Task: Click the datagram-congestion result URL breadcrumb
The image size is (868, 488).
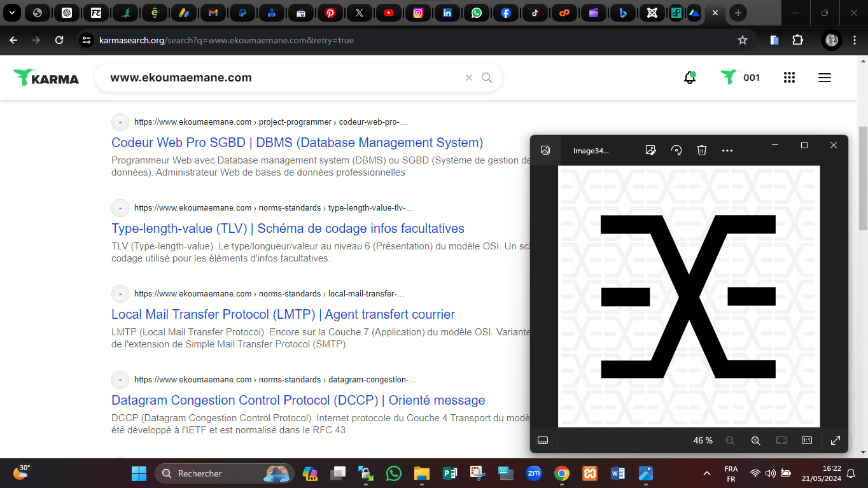Action: (276, 380)
